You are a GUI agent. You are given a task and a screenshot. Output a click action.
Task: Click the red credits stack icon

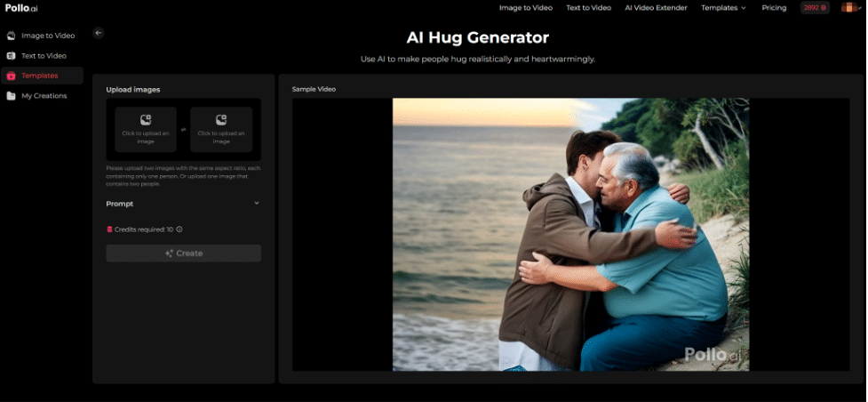click(109, 229)
